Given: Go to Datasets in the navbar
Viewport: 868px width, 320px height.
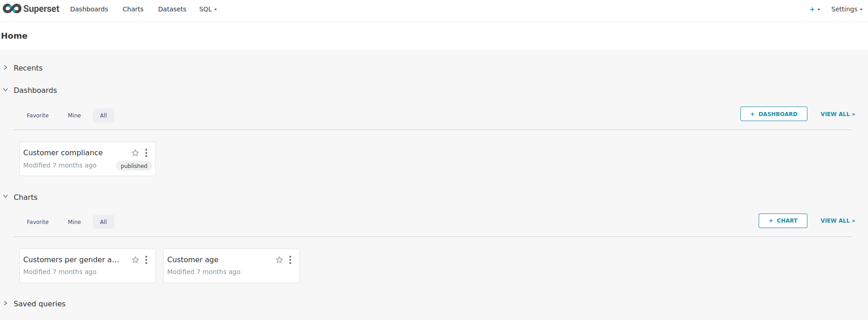Looking at the screenshot, I should click(172, 9).
